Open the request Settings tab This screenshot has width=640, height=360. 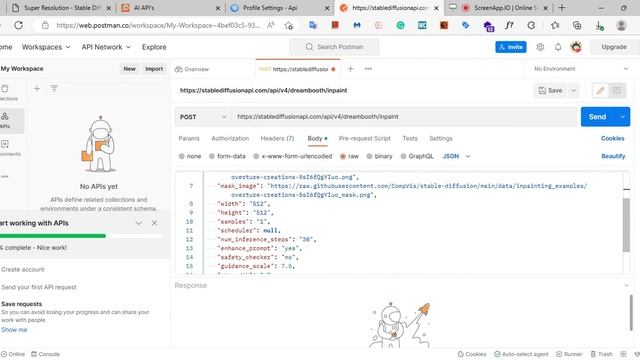pos(441,138)
